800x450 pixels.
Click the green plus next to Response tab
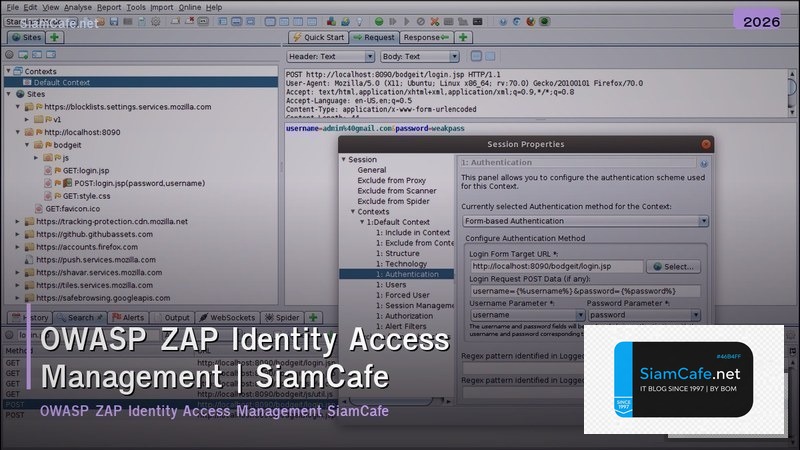click(463, 37)
